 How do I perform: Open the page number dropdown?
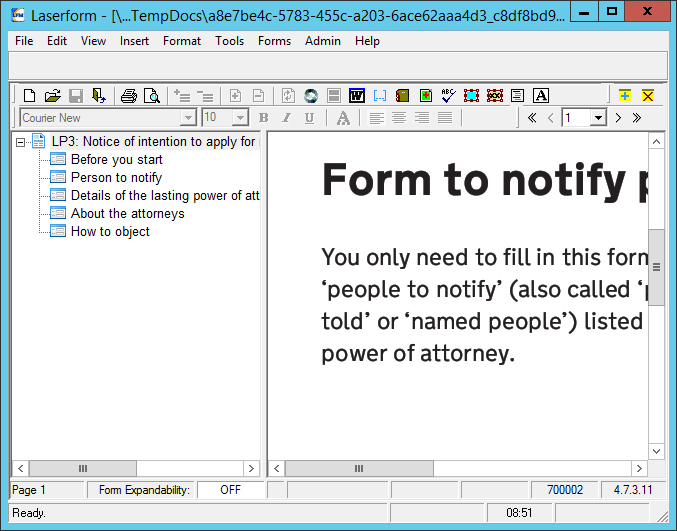click(x=598, y=118)
